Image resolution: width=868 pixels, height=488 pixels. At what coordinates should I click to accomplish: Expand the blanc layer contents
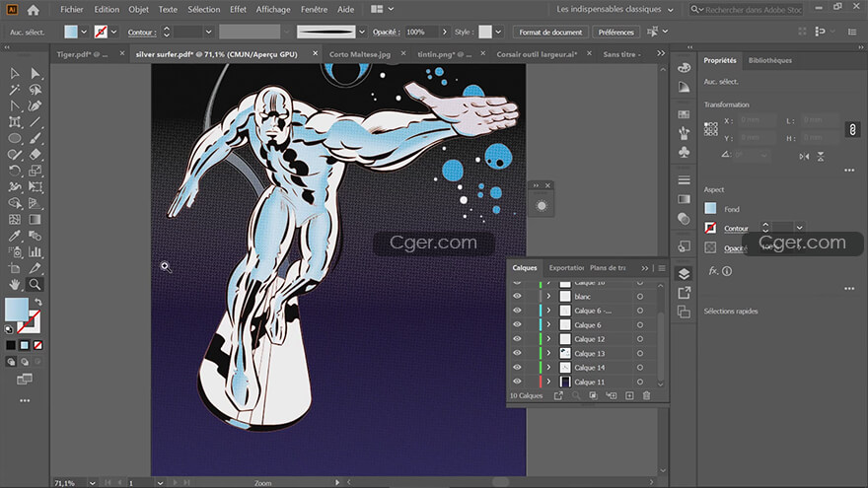coord(549,296)
